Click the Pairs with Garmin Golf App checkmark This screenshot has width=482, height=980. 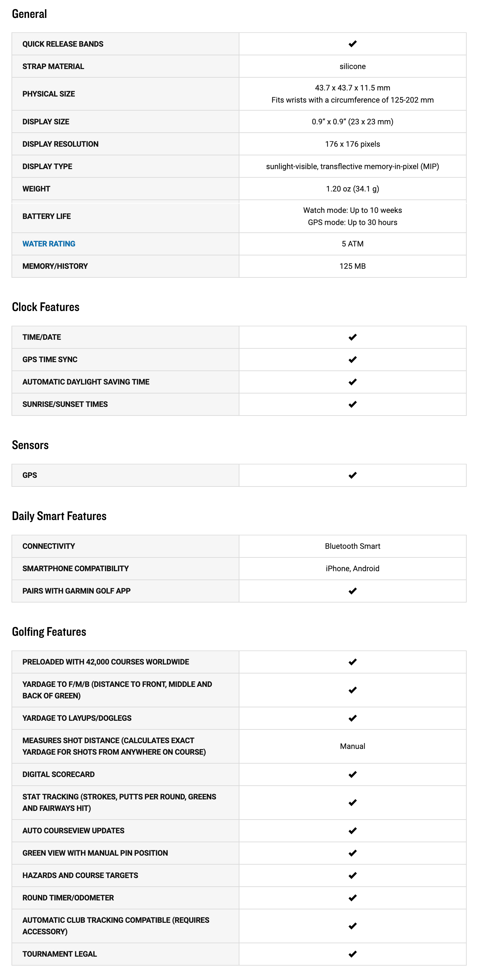point(352,591)
